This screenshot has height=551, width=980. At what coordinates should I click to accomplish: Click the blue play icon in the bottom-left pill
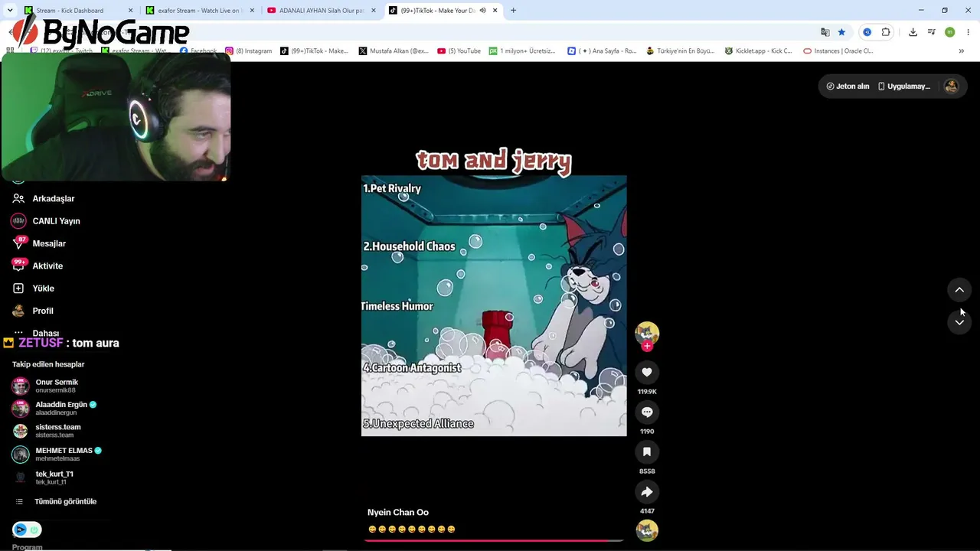(21, 530)
